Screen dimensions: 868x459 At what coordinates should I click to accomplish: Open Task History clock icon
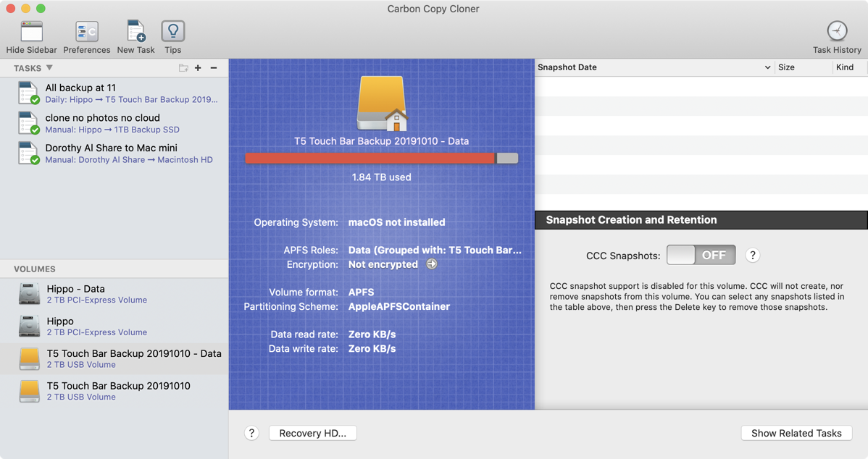coord(837,32)
